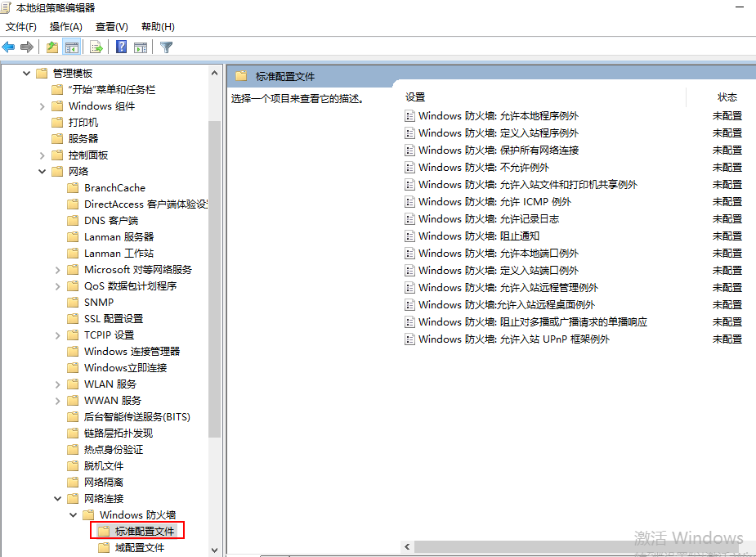The height and width of the screenshot is (557, 756).
Task: Click the Filter funnel toolbar icon
Action: [x=167, y=47]
